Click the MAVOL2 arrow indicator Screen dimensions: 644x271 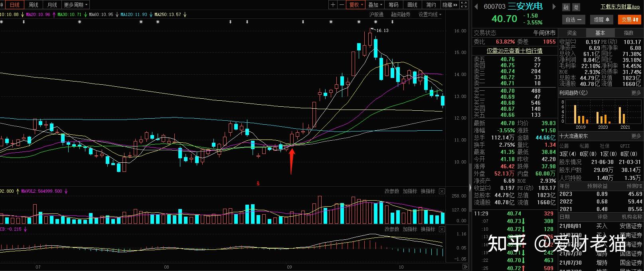tap(66, 191)
